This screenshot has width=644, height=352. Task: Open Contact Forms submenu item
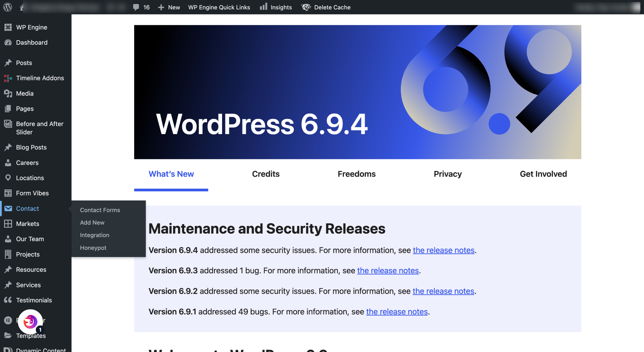coord(100,210)
